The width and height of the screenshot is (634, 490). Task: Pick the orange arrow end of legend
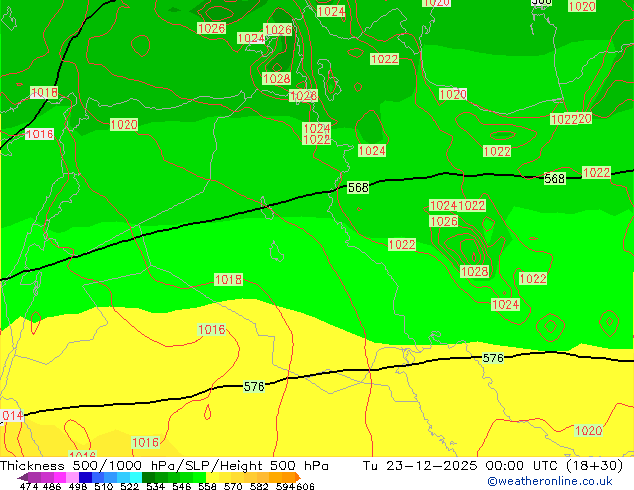point(298,477)
